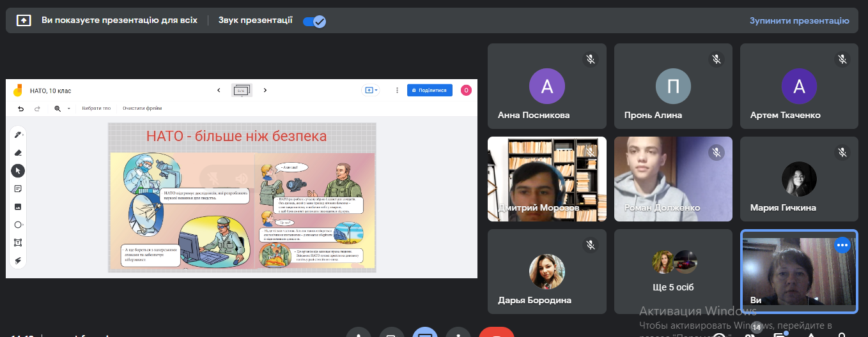Open the frame bar thumbnail between the arrows
Screen dimensions: 868x337
pos(242,91)
